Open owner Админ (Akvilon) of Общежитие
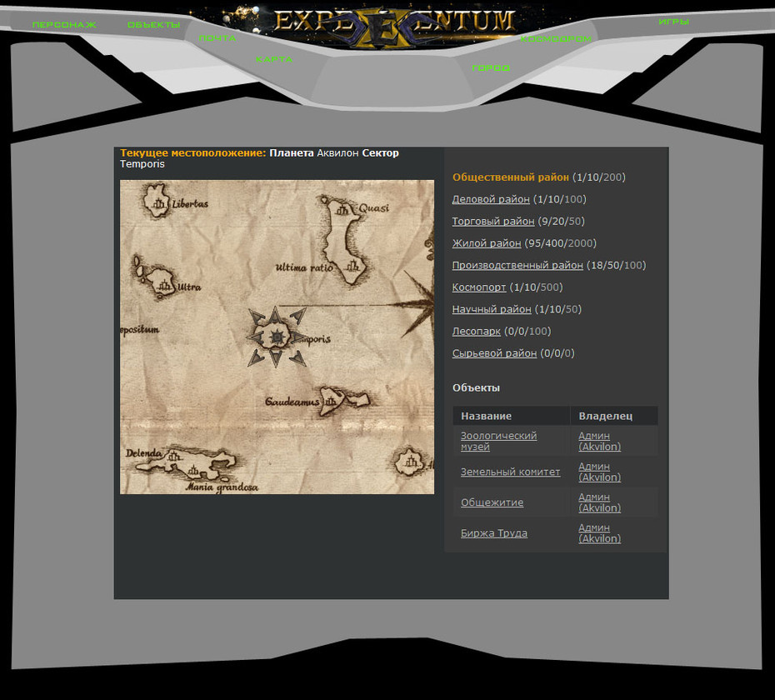The height and width of the screenshot is (700, 775). click(599, 502)
